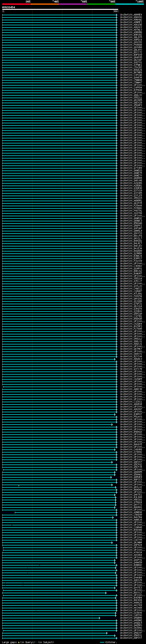Select label UniRef100_P31009
The height and width of the screenshot is (644, 146).
point(131,261)
